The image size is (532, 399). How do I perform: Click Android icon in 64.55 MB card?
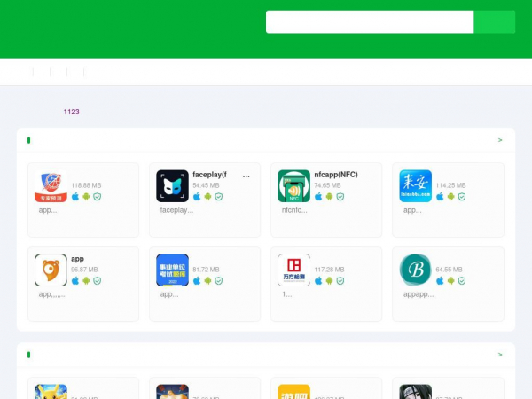[x=450, y=280]
